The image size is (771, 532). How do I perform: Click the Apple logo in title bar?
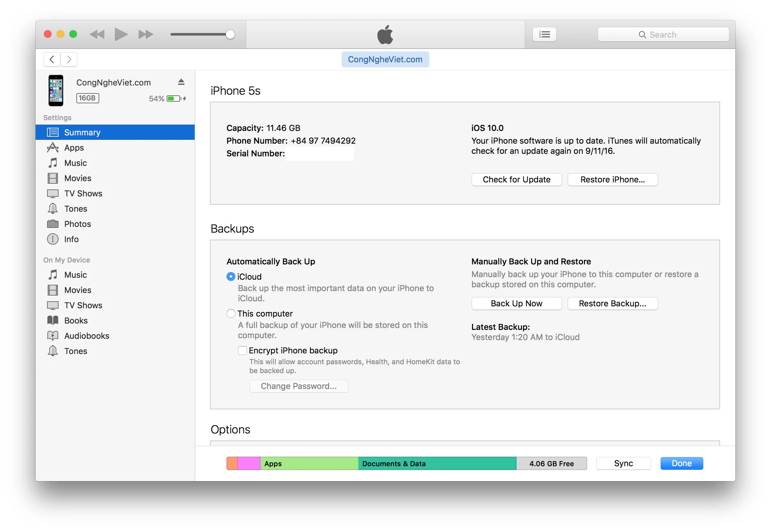pyautogui.click(x=385, y=34)
